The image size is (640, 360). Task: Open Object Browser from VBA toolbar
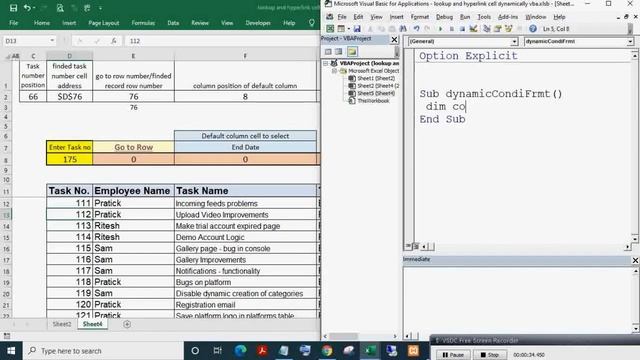coord(509,29)
